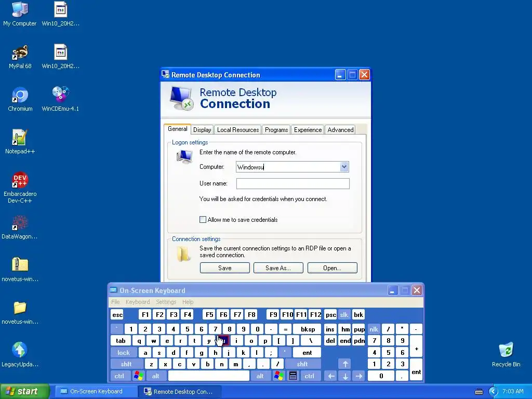Switch to the Local Resources tab
This screenshot has height=399, width=532.
pyautogui.click(x=238, y=129)
